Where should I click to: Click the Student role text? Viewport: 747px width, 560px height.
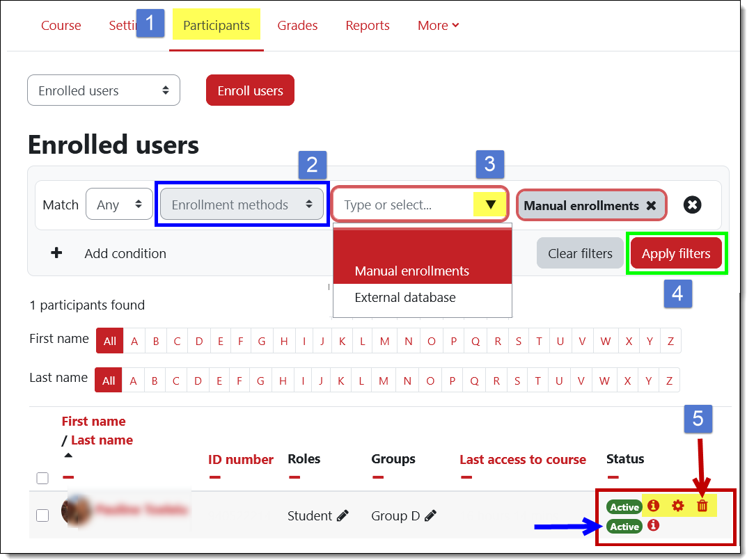(x=310, y=515)
